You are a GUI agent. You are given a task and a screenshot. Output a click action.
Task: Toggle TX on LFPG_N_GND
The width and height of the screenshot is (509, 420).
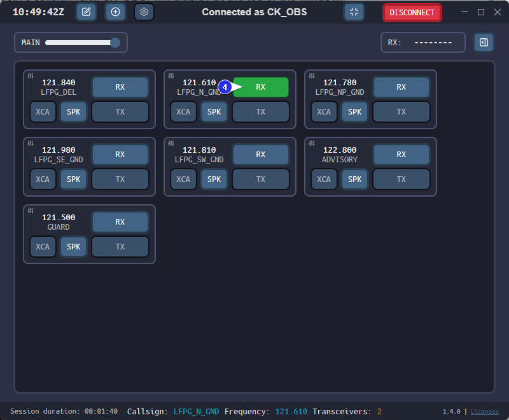[261, 111]
